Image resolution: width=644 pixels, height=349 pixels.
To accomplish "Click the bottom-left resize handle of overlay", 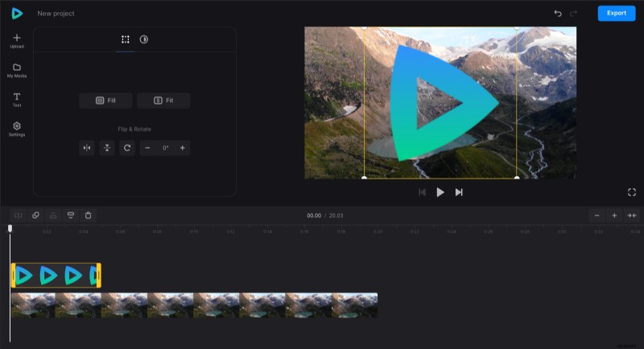I will (x=365, y=178).
